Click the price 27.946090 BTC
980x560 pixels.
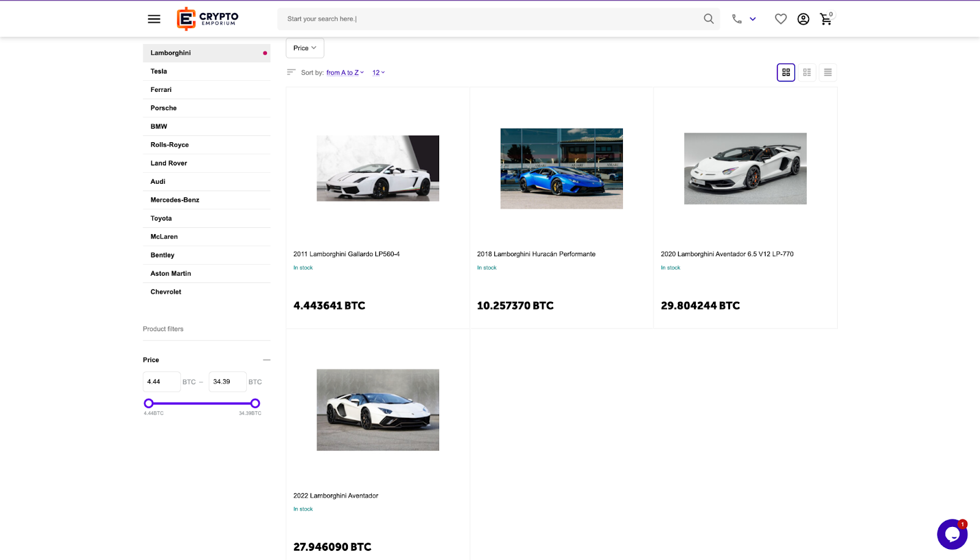point(333,547)
